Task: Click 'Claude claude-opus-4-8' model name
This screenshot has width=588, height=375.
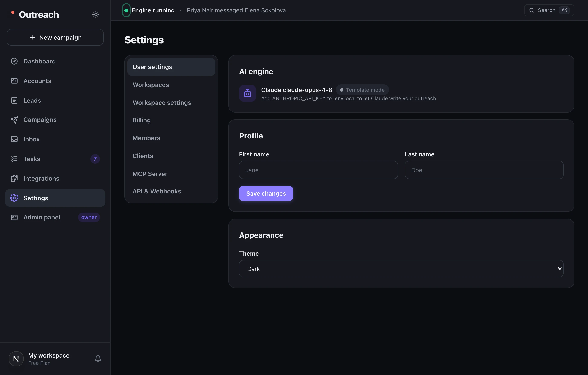Action: pos(297,90)
